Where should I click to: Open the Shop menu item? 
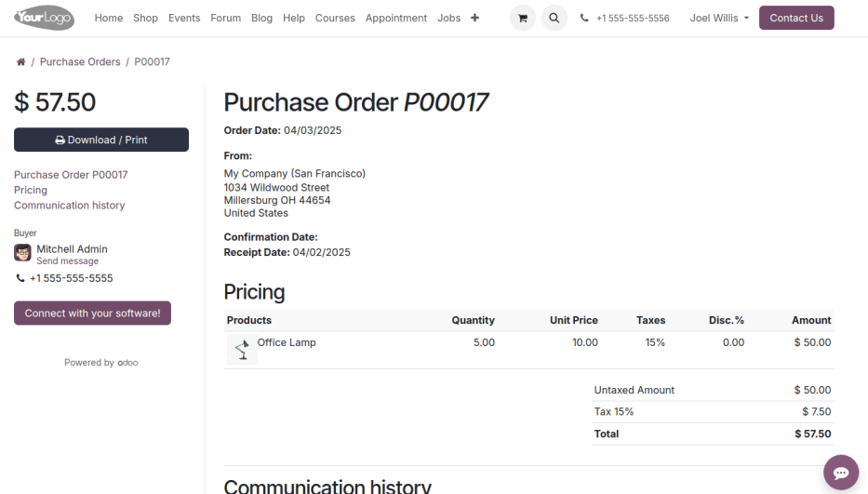tap(145, 18)
